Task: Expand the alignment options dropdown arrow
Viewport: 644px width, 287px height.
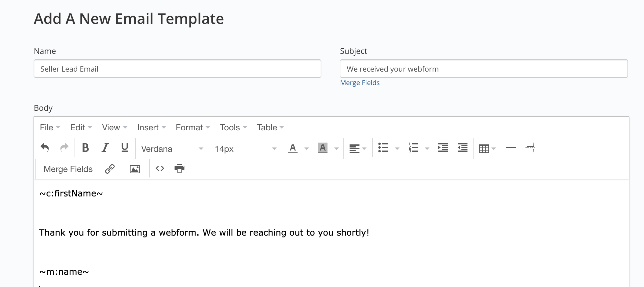Action: pyautogui.click(x=364, y=149)
